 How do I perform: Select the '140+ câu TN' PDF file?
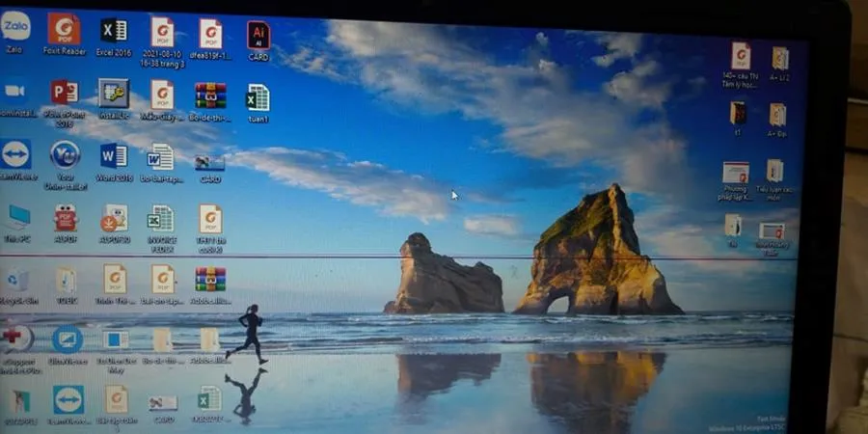coord(741,56)
